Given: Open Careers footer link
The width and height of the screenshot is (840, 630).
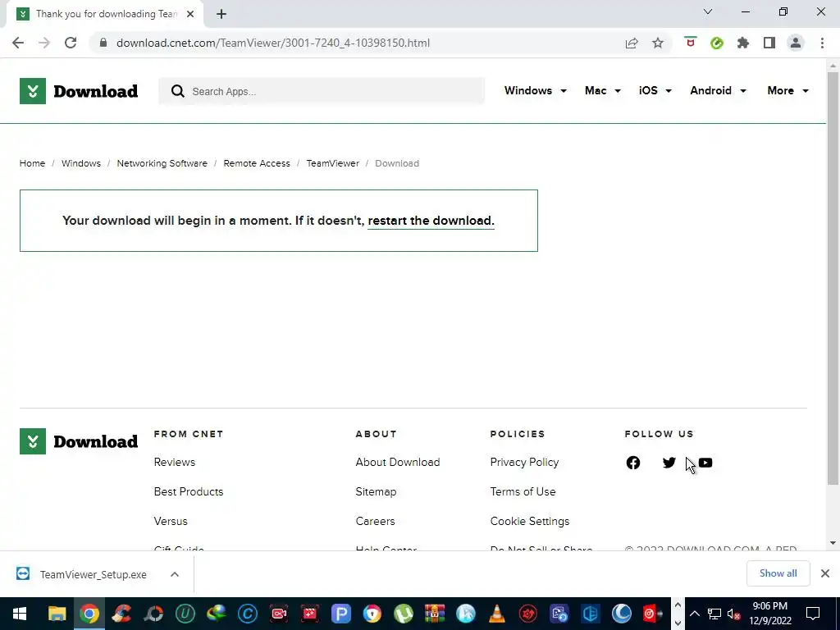Looking at the screenshot, I should [x=375, y=521].
